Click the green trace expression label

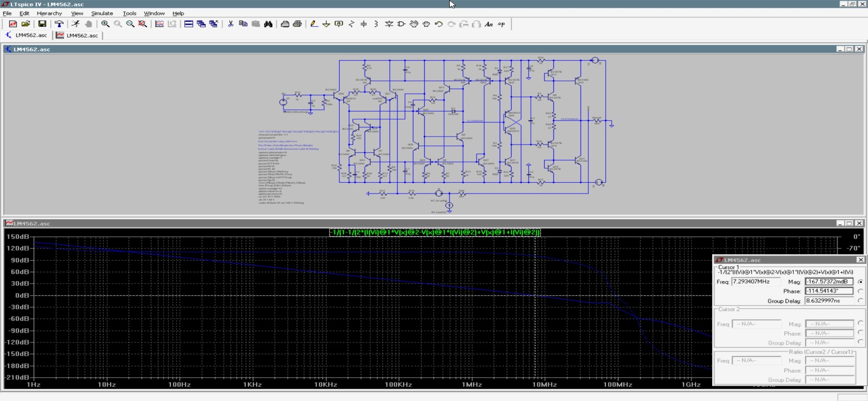pyautogui.click(x=435, y=232)
